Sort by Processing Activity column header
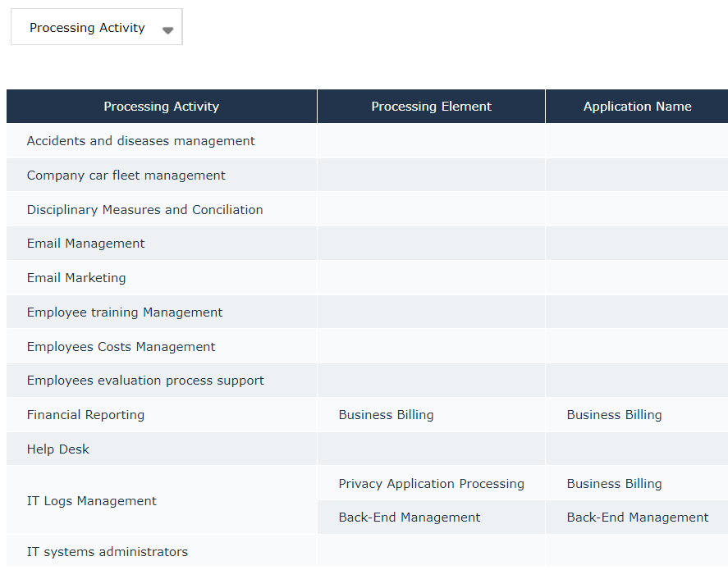Screen dimensions: 728x570 pyautogui.click(x=161, y=107)
